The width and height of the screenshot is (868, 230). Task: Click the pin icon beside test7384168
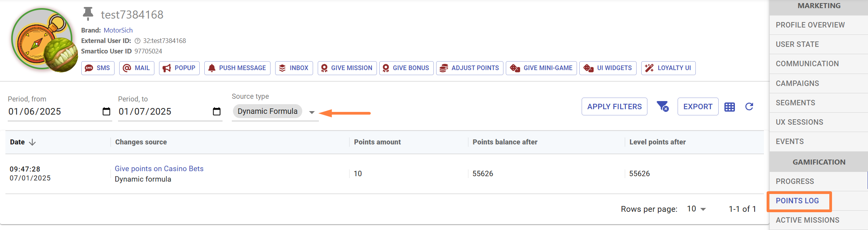pos(88,14)
